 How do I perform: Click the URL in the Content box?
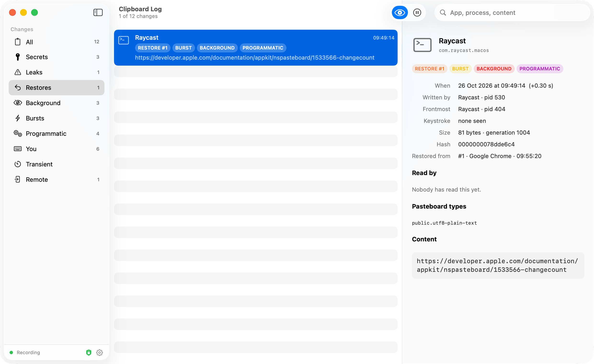click(x=497, y=265)
